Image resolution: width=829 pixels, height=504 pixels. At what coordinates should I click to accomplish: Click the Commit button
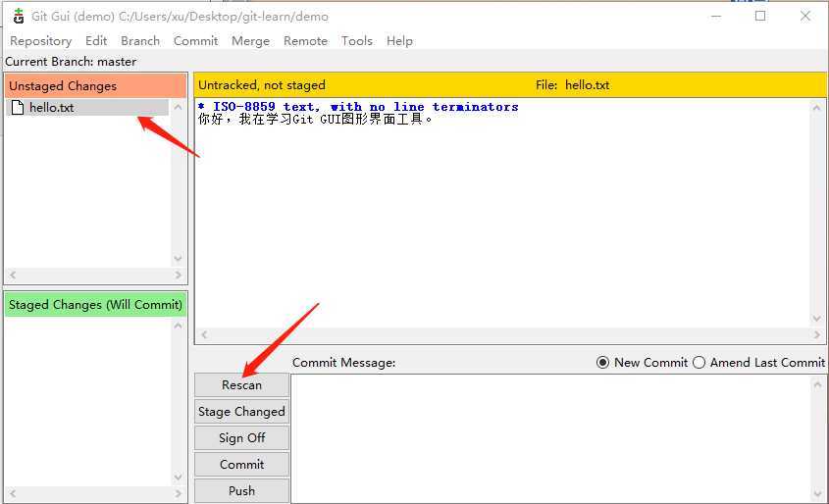click(241, 465)
